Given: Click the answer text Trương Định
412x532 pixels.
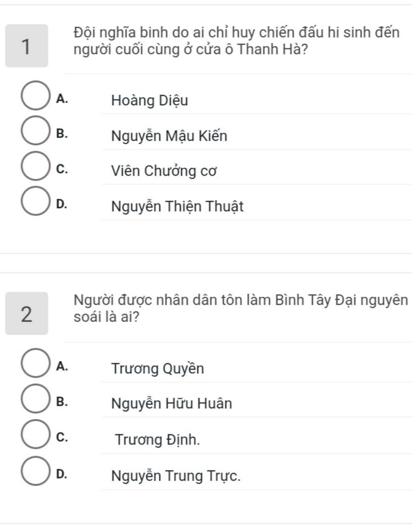Looking at the screenshot, I should (x=157, y=439).
